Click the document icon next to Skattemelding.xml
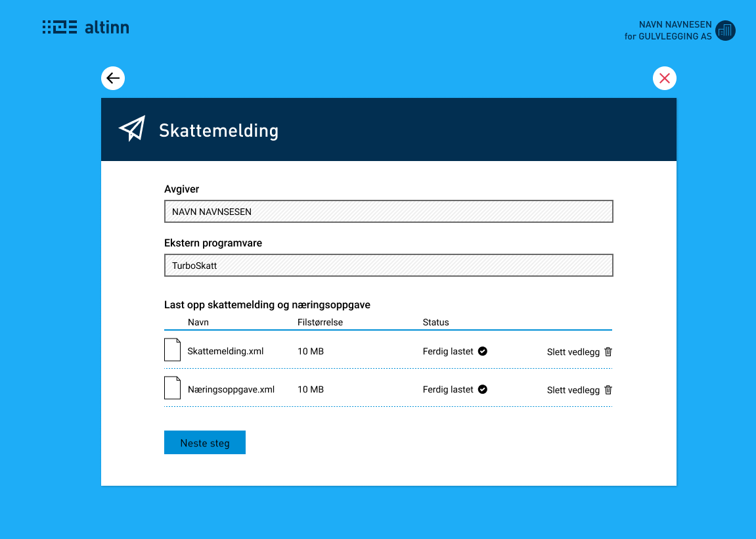The height and width of the screenshot is (539, 756). 172,349
